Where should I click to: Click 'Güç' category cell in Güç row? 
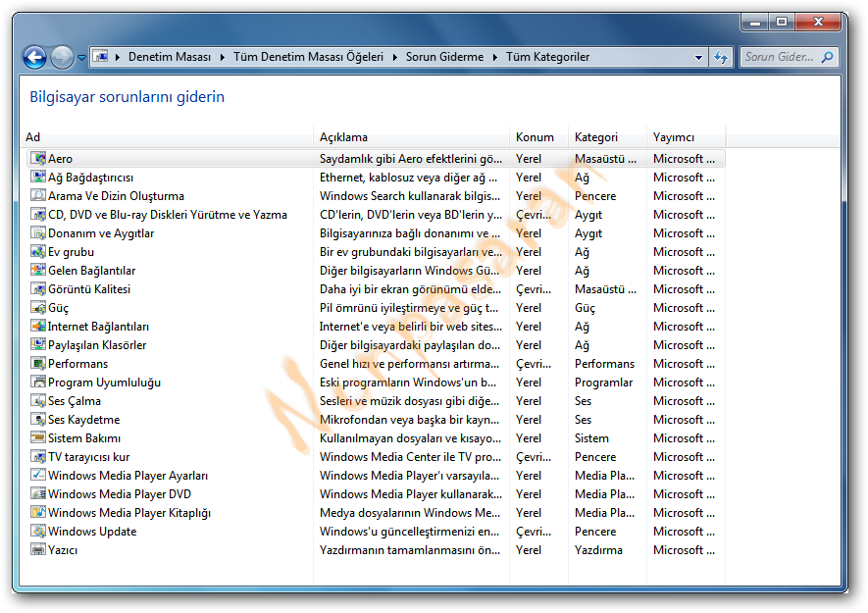tap(586, 308)
